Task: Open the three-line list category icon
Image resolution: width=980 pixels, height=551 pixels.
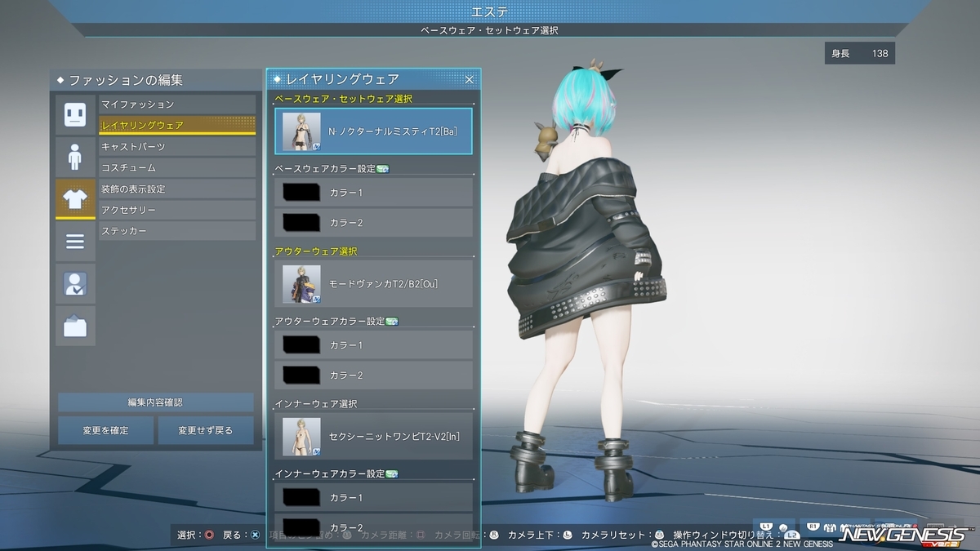Action: 75,242
